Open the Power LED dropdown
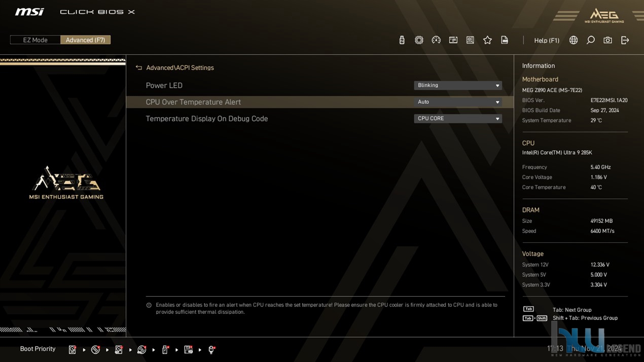 (458, 85)
